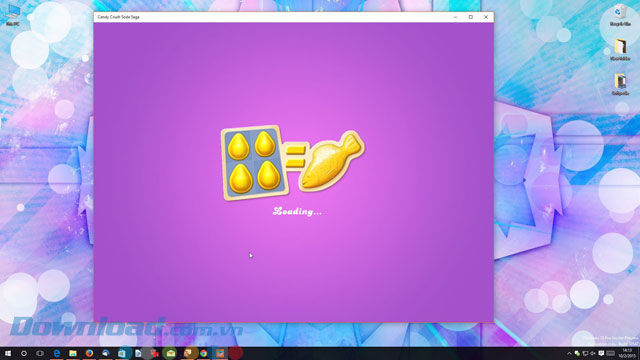
Task: Click the yellow fish candy image
Action: point(332,160)
